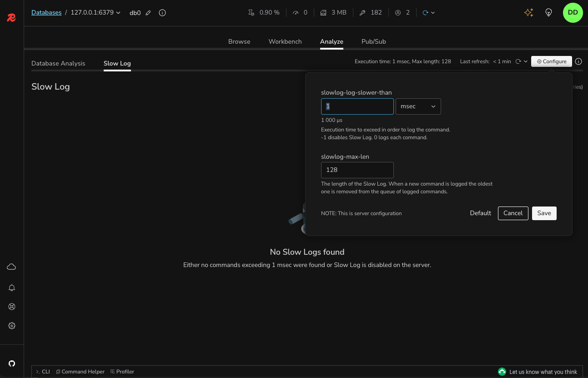Click the Redis logo icon in sidebar
The image size is (588, 378).
pyautogui.click(x=12, y=18)
